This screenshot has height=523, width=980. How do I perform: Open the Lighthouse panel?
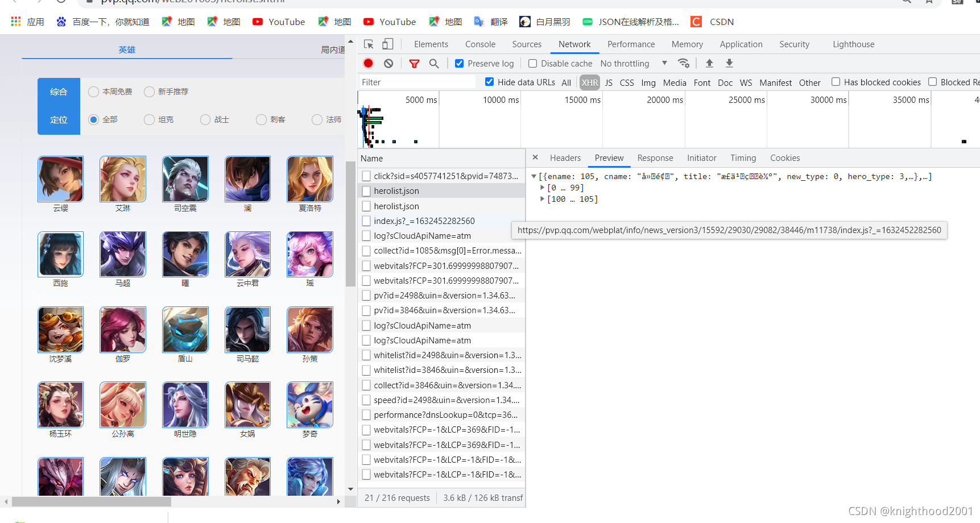854,44
